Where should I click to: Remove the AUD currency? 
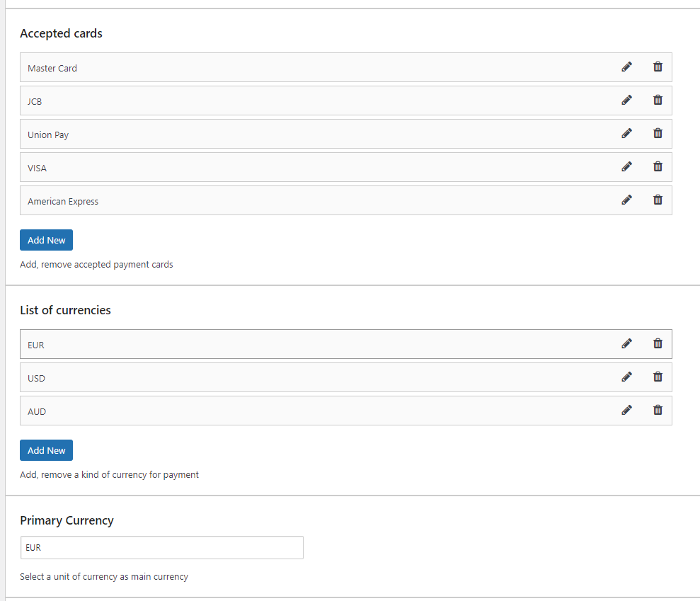click(x=658, y=410)
